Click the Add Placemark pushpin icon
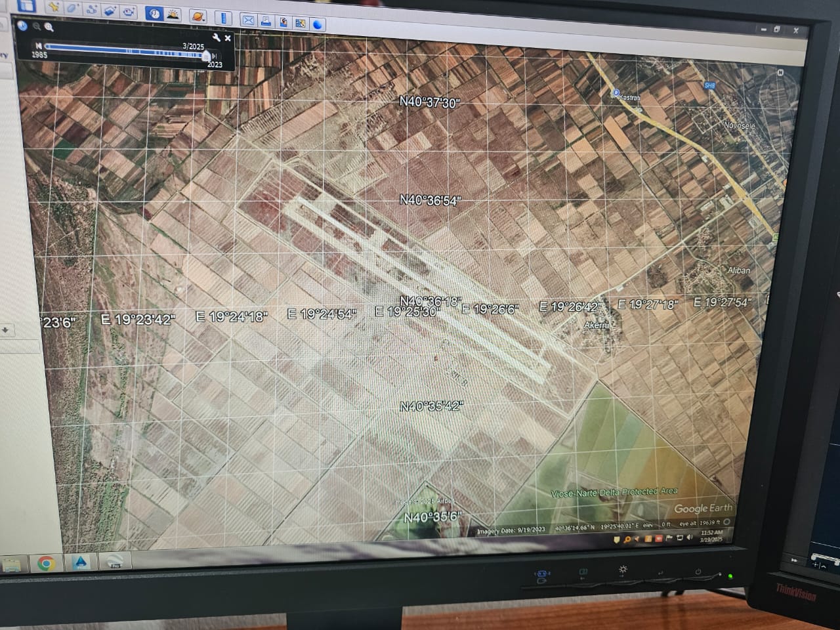Viewport: 840px width, 630px height. point(54,7)
